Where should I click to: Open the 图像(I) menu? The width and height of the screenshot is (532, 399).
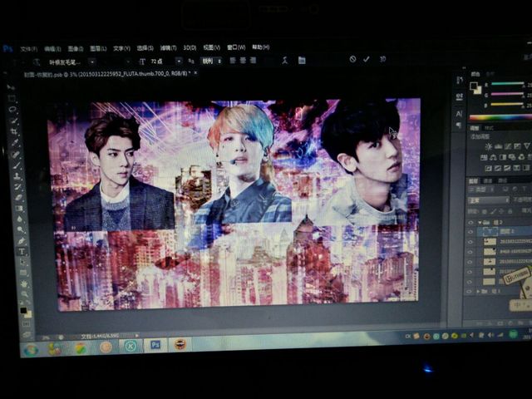coord(76,48)
